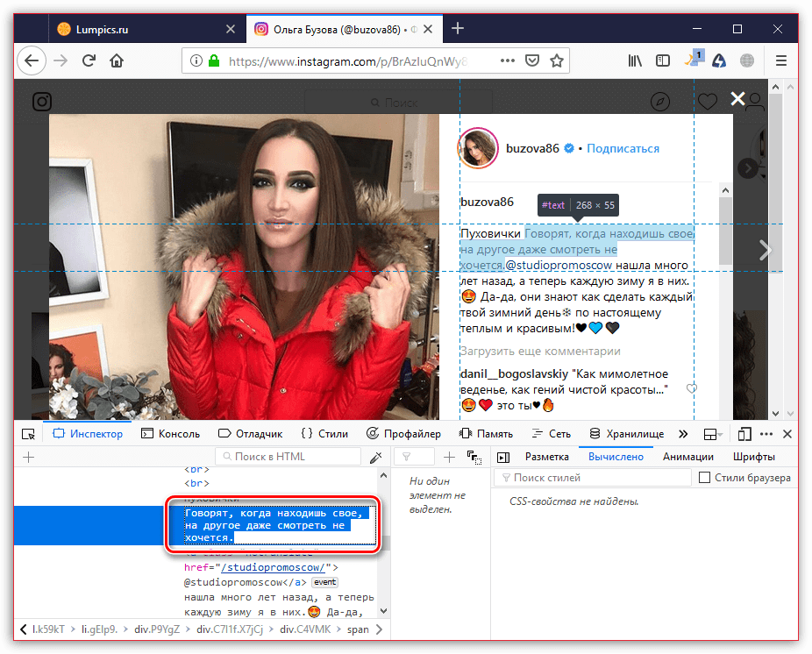Click "Загрузить еще комментарии" link
This screenshot has width=812, height=654.
pos(539,352)
